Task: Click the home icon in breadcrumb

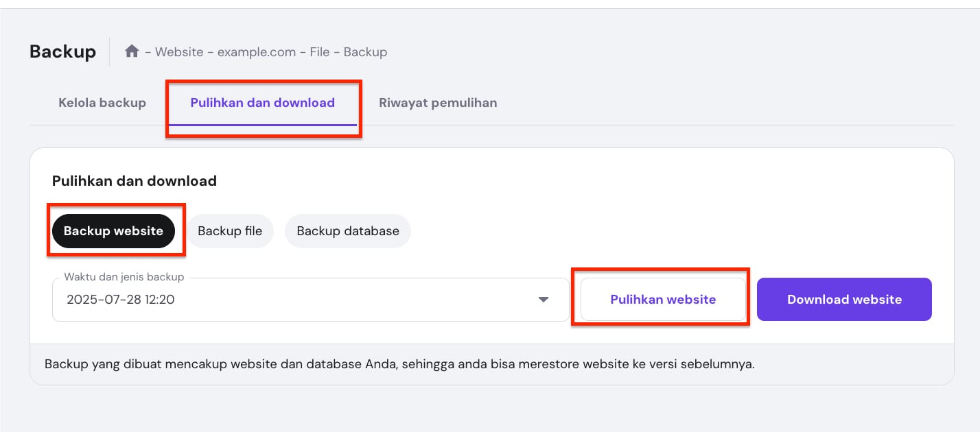Action: (x=132, y=51)
